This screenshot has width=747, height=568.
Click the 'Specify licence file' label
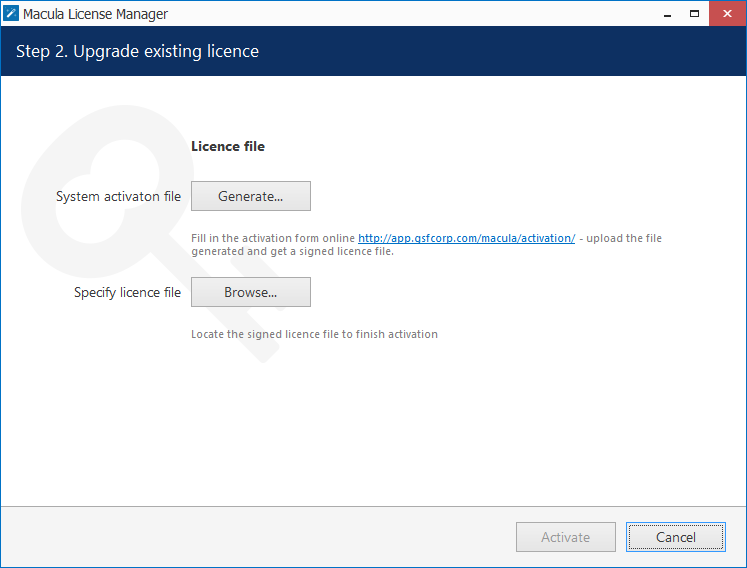pyautogui.click(x=127, y=292)
